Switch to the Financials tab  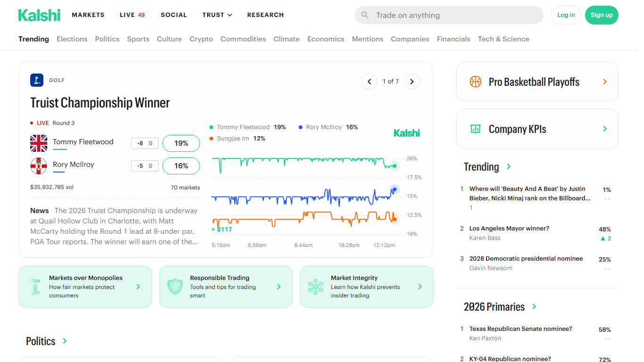[453, 39]
